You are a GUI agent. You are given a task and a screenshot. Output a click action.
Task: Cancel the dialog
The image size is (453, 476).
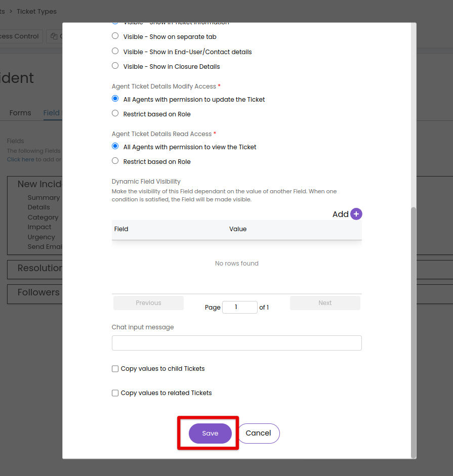258,433
